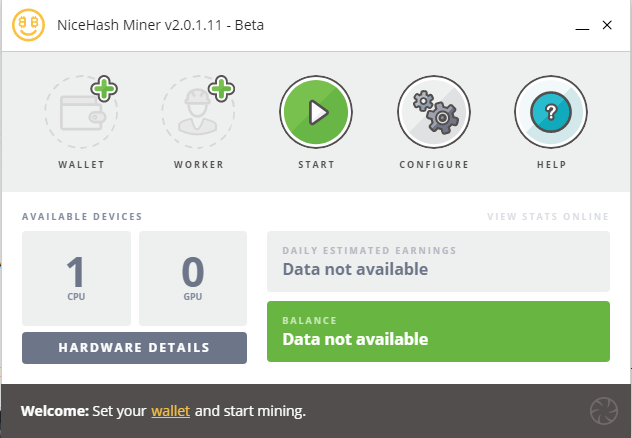
Task: Click the wallet icon to add wallet
Action: click(81, 112)
